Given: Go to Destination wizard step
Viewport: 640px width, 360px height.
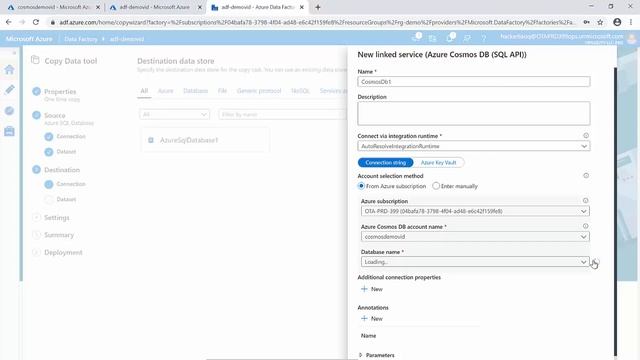Looking at the screenshot, I should [x=62, y=170].
